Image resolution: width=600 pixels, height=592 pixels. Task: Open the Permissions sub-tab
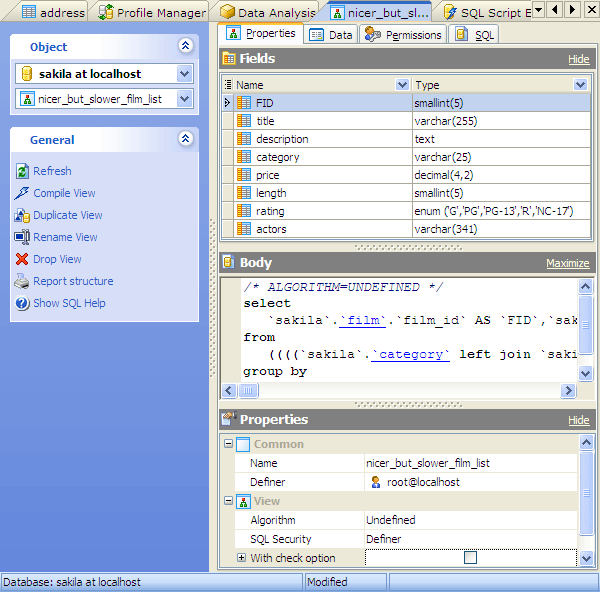click(x=403, y=35)
